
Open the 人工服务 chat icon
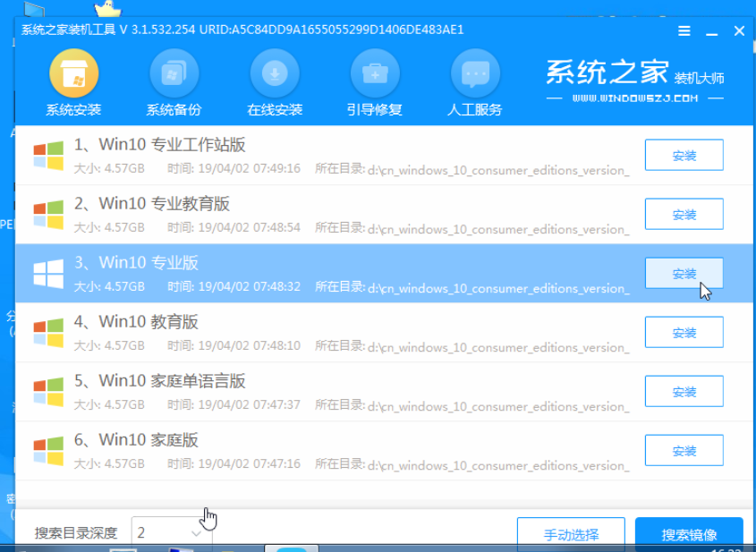[x=475, y=73]
